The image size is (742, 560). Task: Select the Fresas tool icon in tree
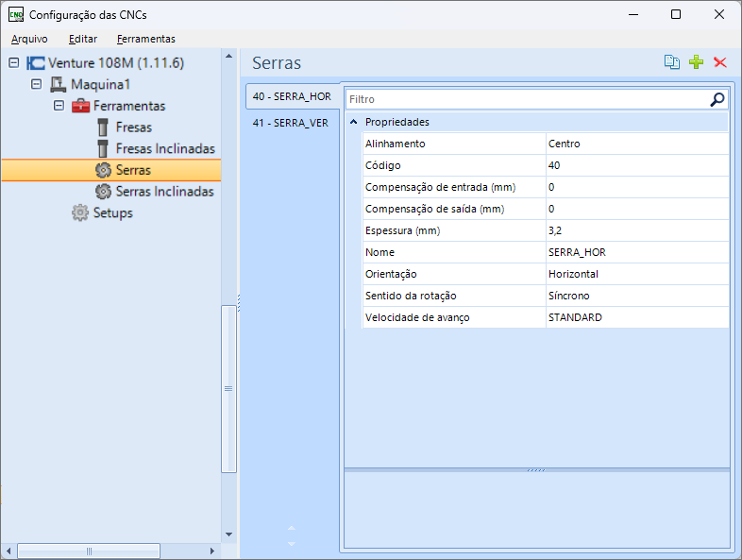[104, 127]
